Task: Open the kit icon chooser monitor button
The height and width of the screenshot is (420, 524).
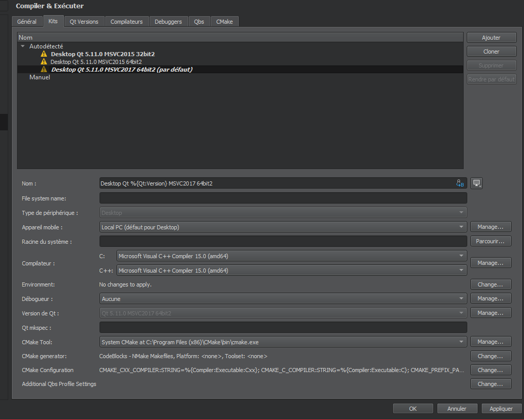Action: click(x=477, y=183)
